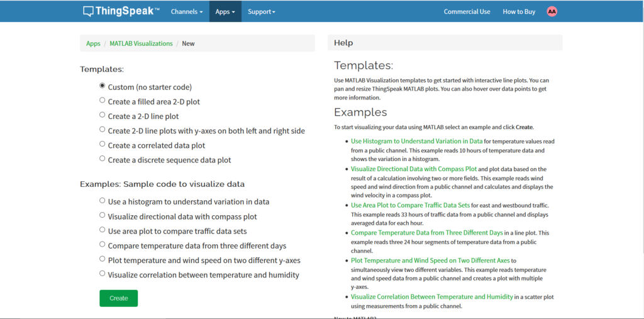Choose Create a 2-D line plot option
This screenshot has width=644, height=319.
[x=103, y=115]
